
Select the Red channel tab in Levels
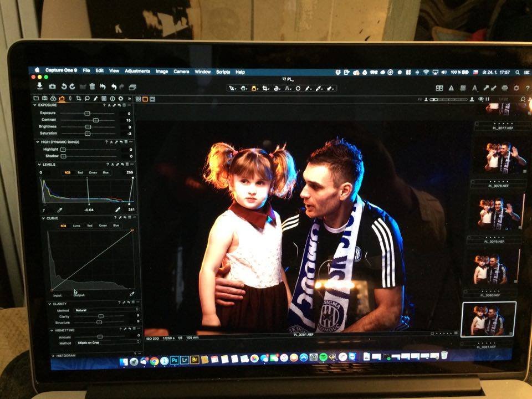[x=80, y=172]
